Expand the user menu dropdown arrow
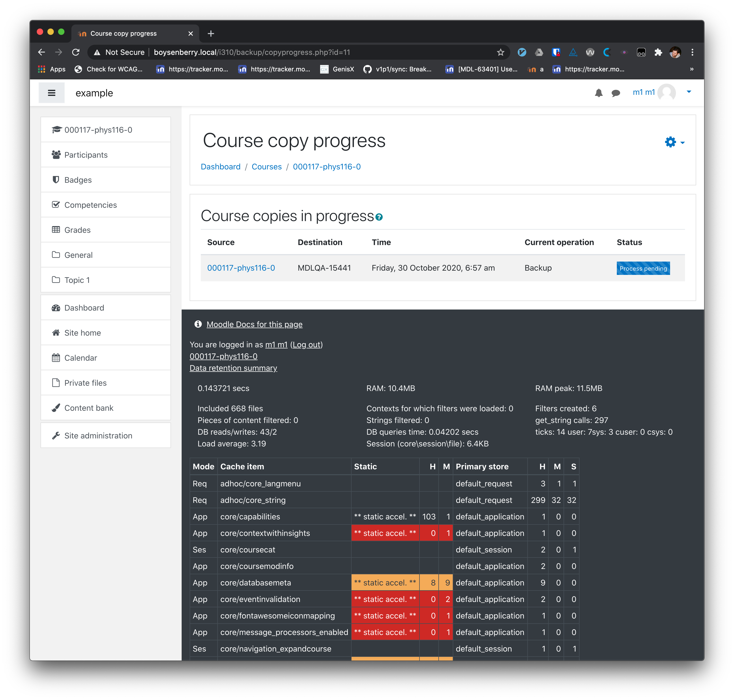 pos(689,92)
